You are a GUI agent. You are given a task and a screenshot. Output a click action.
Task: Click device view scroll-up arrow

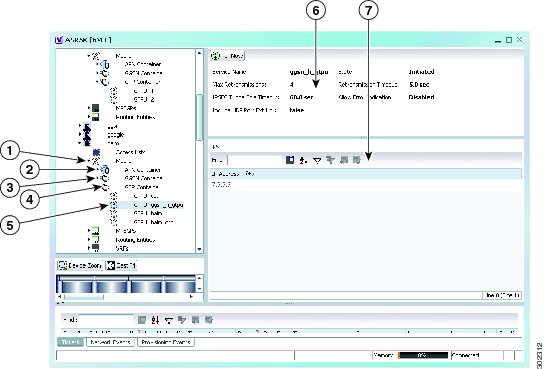[199, 278]
